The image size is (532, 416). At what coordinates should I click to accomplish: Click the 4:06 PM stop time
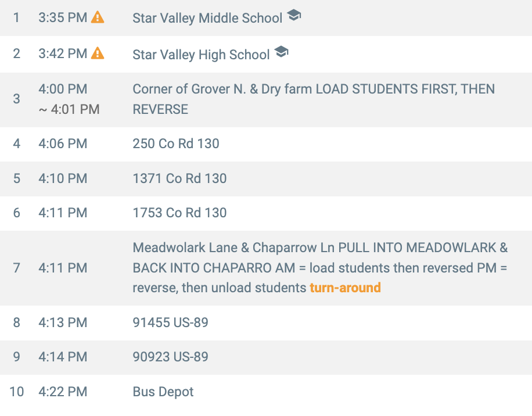point(63,144)
